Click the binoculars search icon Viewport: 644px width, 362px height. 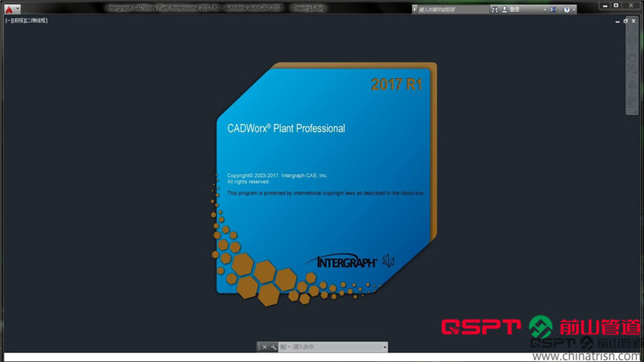(x=495, y=10)
